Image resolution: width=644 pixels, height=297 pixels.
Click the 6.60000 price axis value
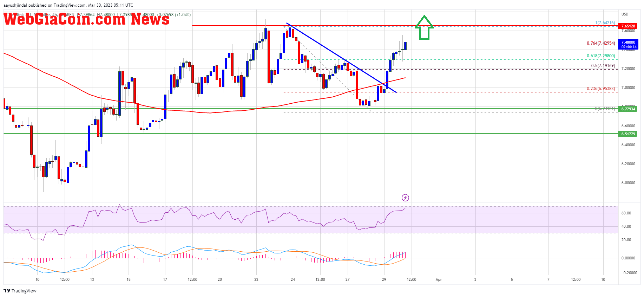pos(628,126)
